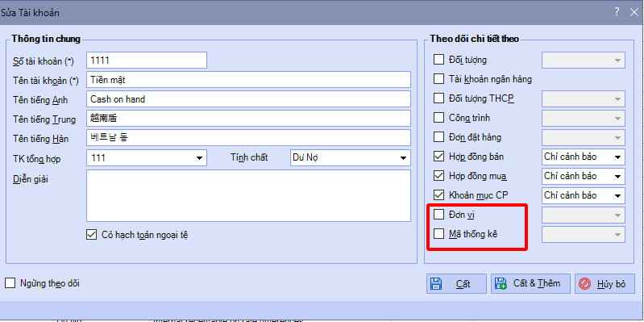Image resolution: width=644 pixels, height=322 pixels.
Task: Click the Diễn giải text area
Action: pyautogui.click(x=248, y=196)
